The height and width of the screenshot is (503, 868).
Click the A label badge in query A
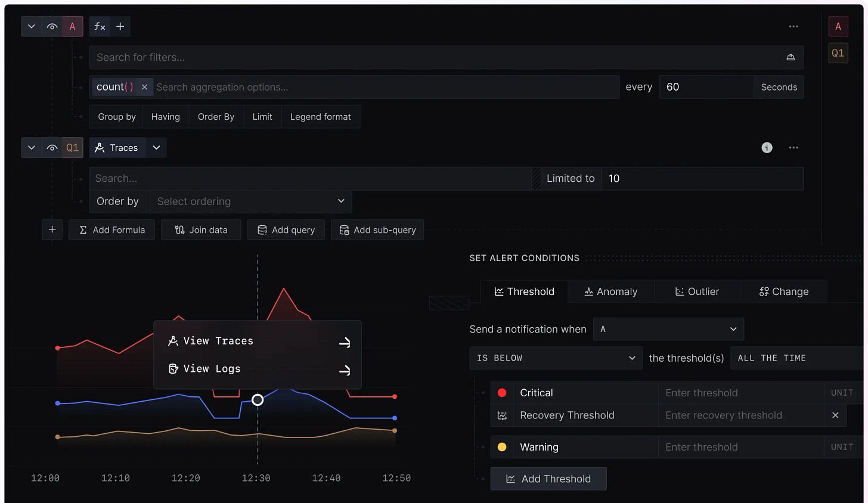click(73, 26)
